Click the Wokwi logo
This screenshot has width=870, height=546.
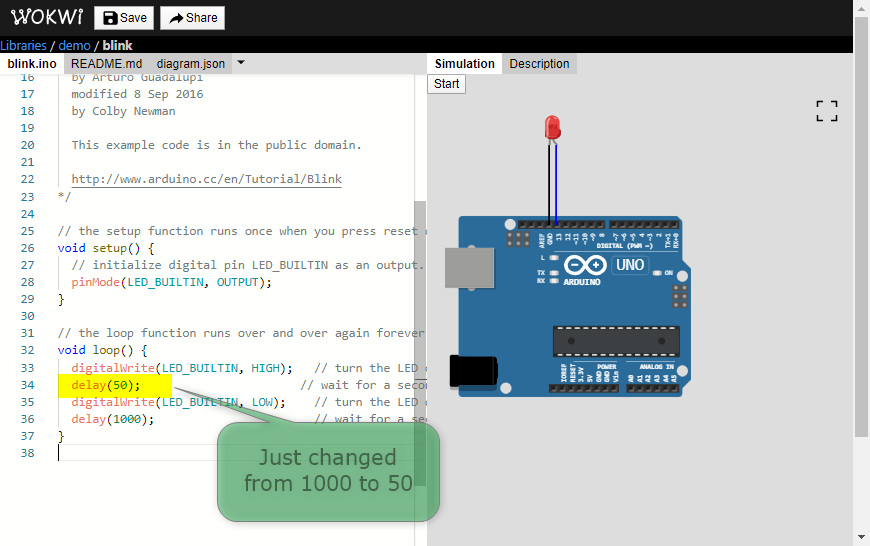(47, 17)
